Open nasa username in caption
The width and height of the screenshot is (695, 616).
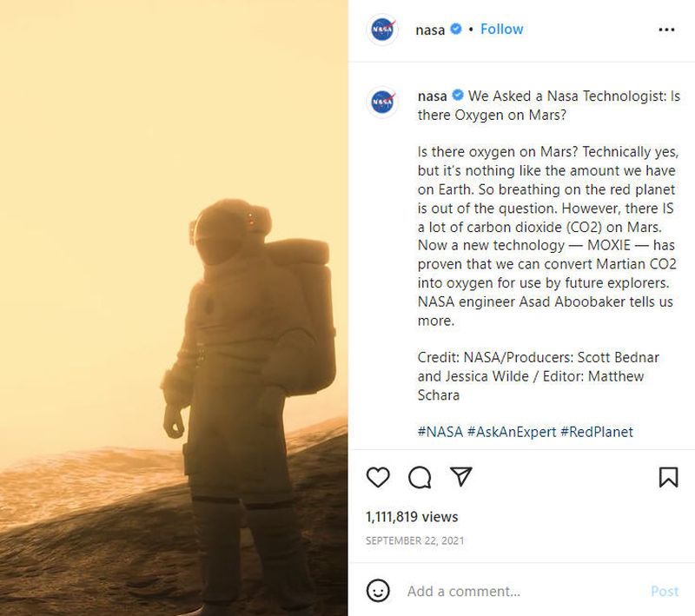click(x=432, y=96)
